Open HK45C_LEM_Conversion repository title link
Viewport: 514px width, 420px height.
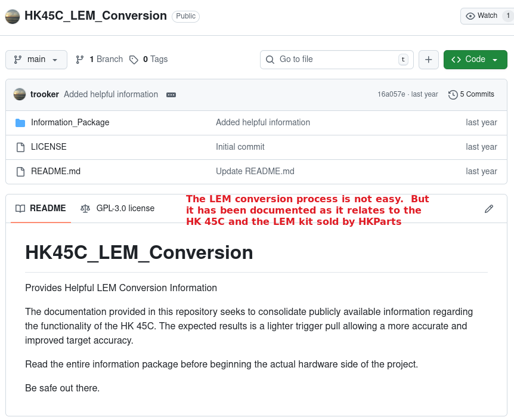pyautogui.click(x=95, y=16)
